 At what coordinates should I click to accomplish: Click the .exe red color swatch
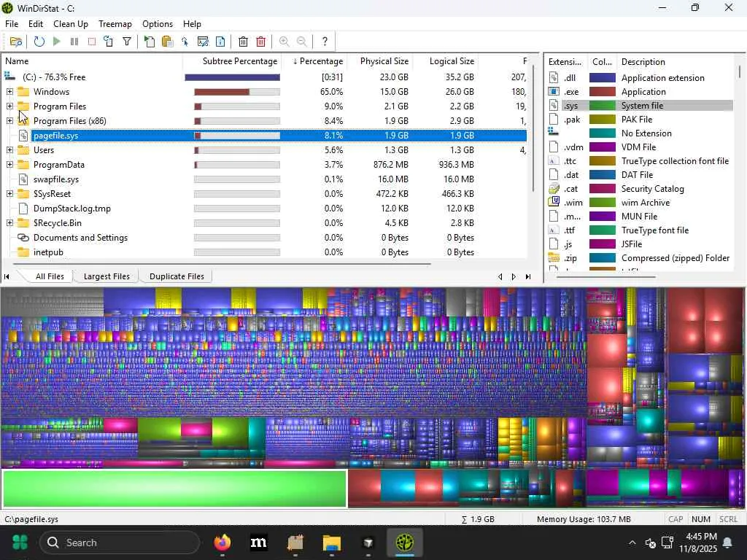pos(602,91)
